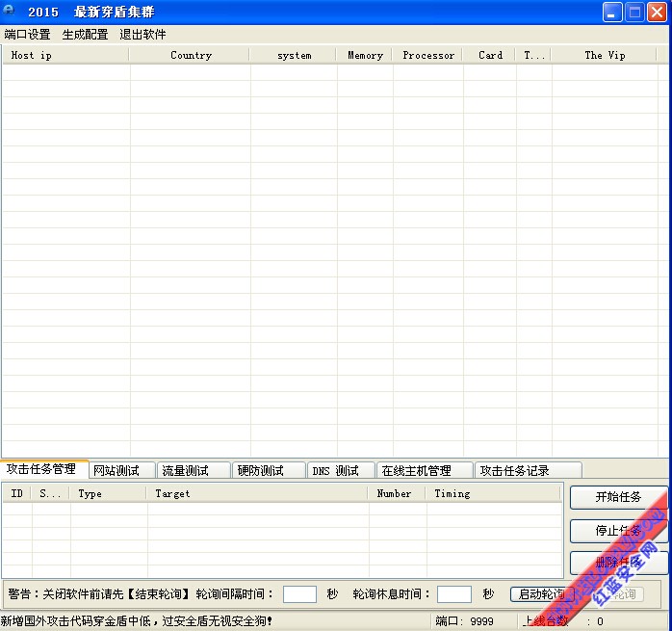Screen dimensions: 672x631
Task: Close the window
Action: tap(657, 12)
